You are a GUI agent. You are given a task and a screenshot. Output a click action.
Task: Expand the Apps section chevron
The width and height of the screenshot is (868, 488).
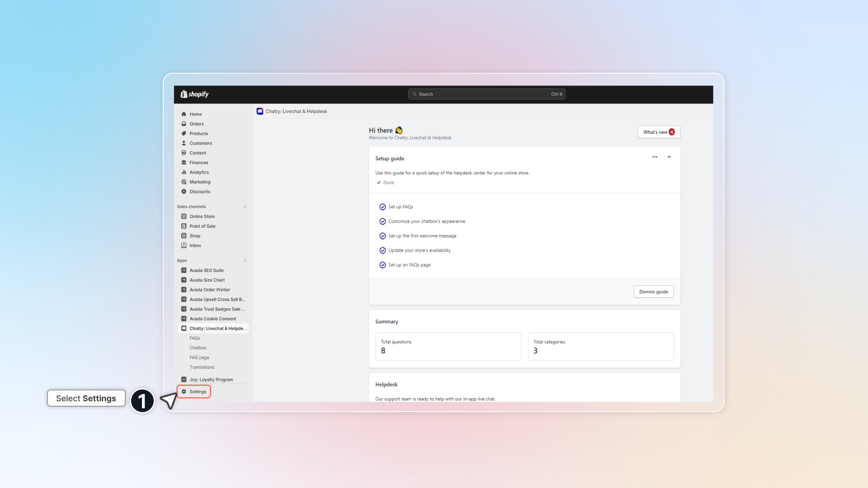245,260
